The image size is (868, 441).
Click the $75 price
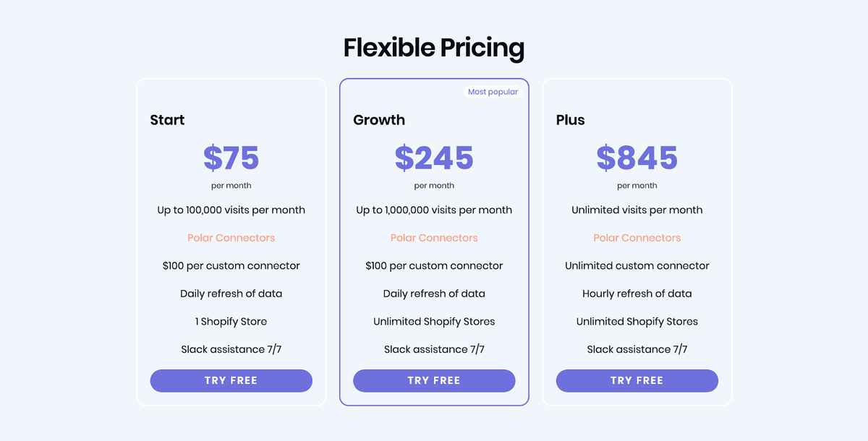(x=231, y=158)
